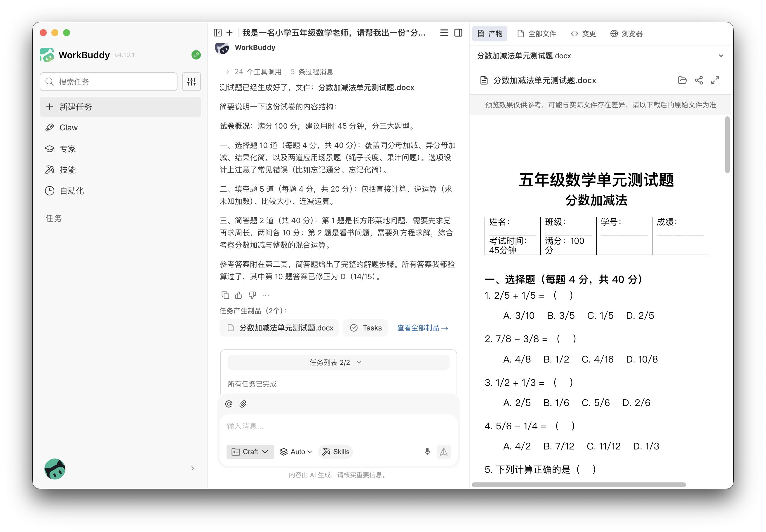
Task: Open search filter options icon
Action: point(191,81)
